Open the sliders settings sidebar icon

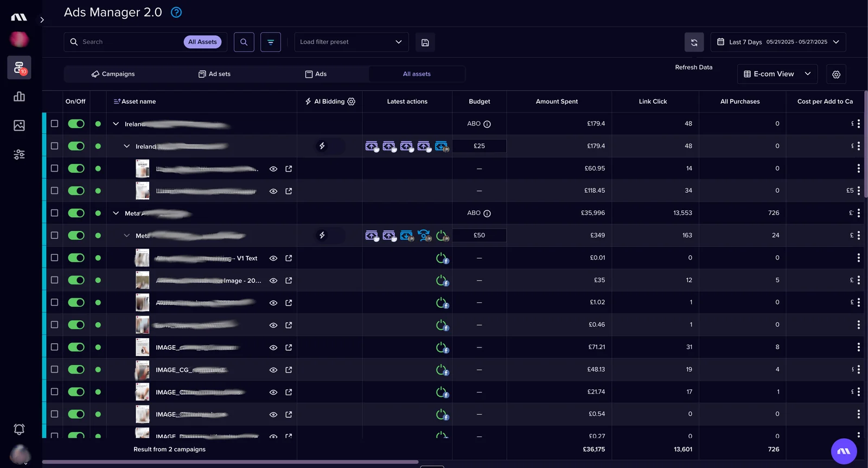19,155
